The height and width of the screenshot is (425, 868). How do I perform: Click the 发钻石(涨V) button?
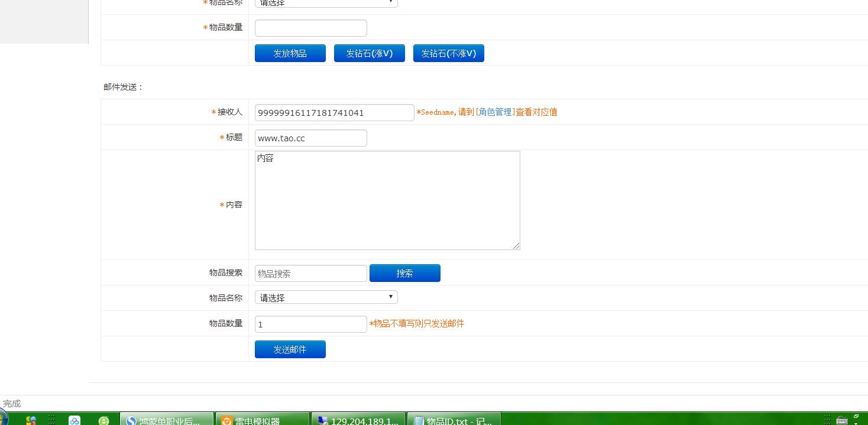pyautogui.click(x=369, y=53)
